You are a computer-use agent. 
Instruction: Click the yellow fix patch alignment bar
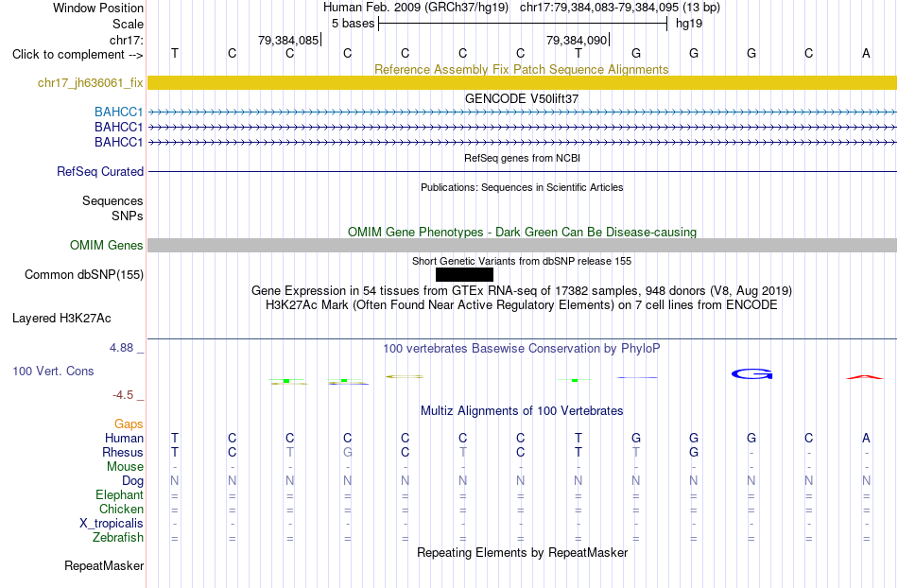(522, 82)
